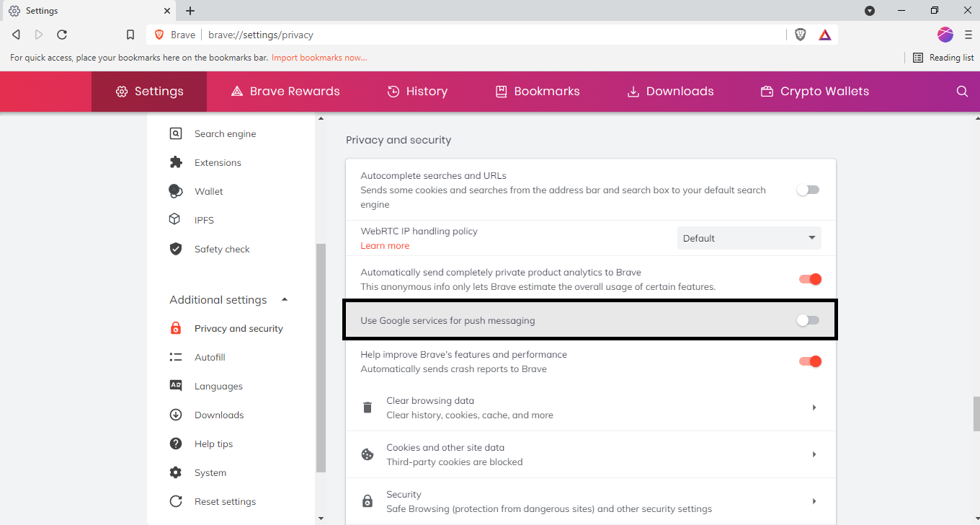Click Privacy and security lock icon in sidebar
The width and height of the screenshot is (980, 525).
(176, 328)
